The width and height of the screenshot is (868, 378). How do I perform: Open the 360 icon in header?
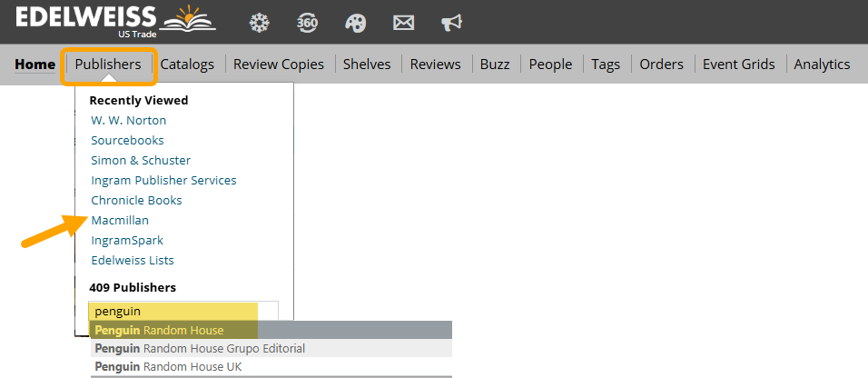[x=308, y=23]
